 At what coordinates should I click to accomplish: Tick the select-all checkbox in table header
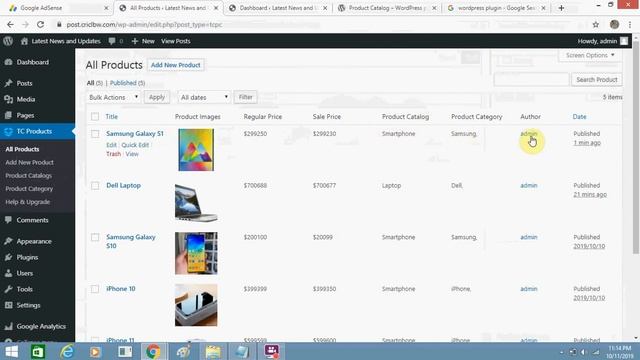95,117
